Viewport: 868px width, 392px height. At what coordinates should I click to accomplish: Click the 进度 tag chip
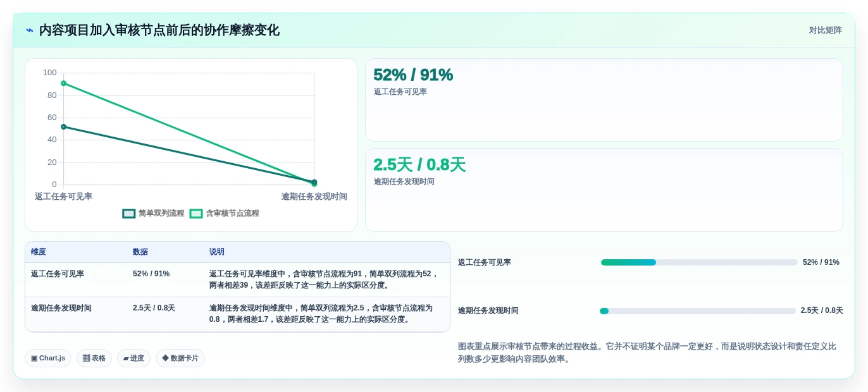[x=133, y=358]
